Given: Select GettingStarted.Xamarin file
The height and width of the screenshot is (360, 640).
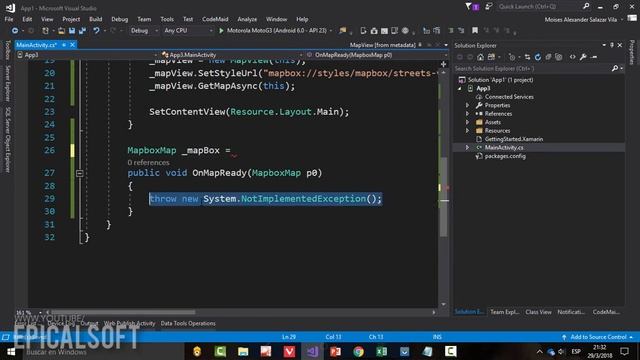Looking at the screenshot, I should pyautogui.click(x=513, y=139).
